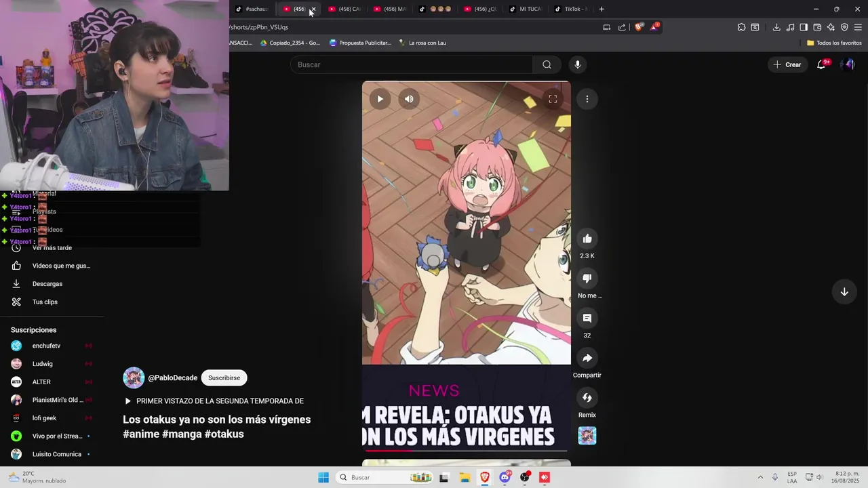Click the search magnifier button
This screenshot has width=868, height=488.
[x=547, y=64]
